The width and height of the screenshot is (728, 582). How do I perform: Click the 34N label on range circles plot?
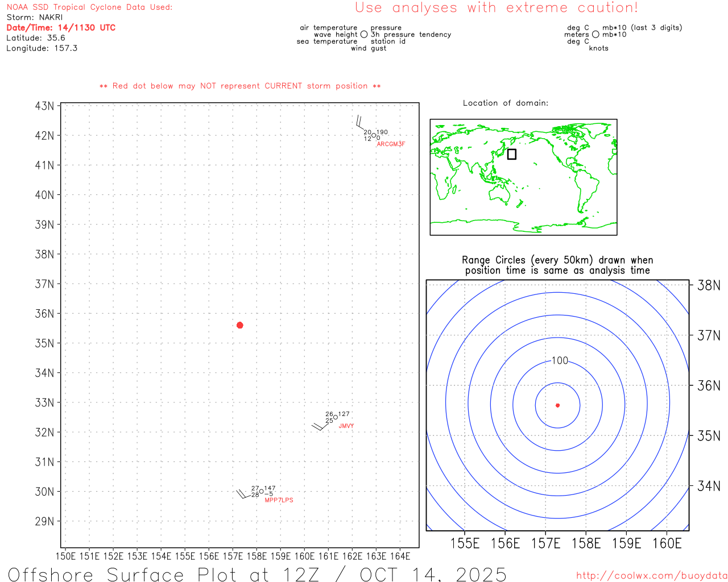[x=709, y=486]
